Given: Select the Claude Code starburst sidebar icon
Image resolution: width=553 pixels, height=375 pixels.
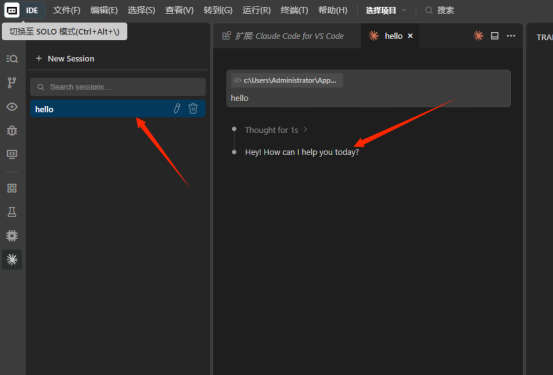Looking at the screenshot, I should click(x=12, y=260).
